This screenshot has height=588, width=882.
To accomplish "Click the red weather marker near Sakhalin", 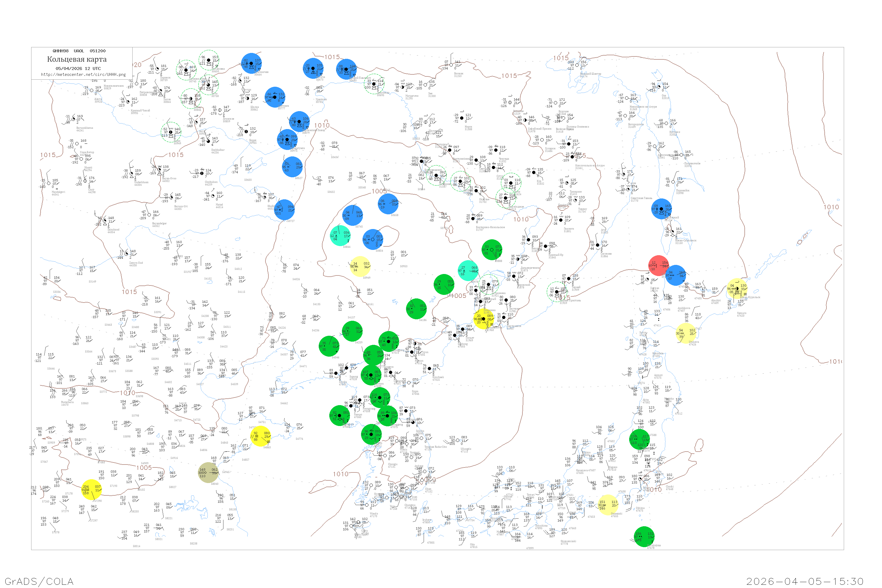I will point(659,265).
